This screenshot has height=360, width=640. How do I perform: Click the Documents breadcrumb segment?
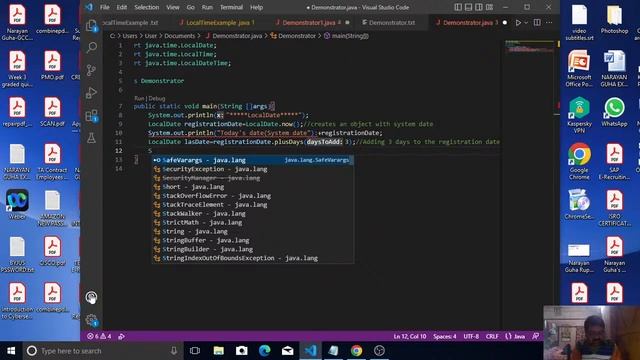tap(180, 36)
